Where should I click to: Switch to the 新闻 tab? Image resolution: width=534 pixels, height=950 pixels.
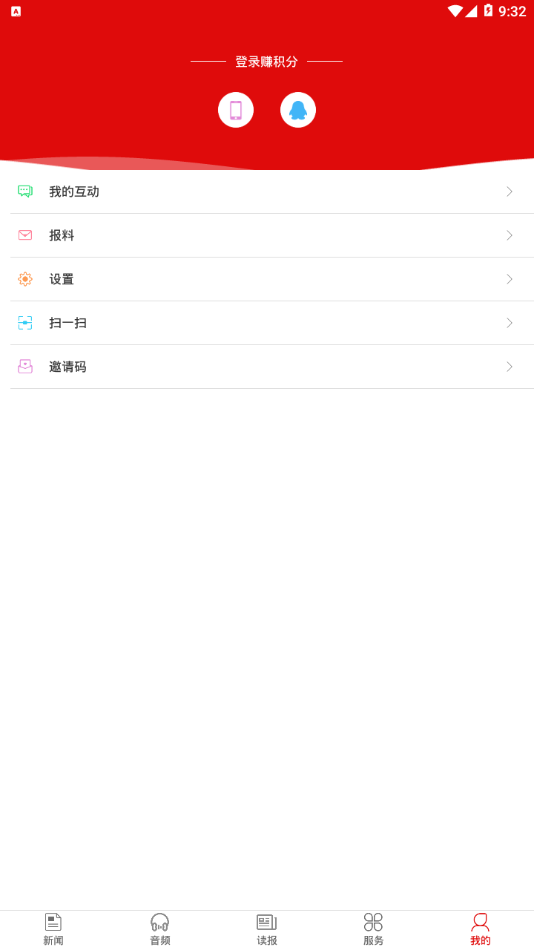point(53,929)
